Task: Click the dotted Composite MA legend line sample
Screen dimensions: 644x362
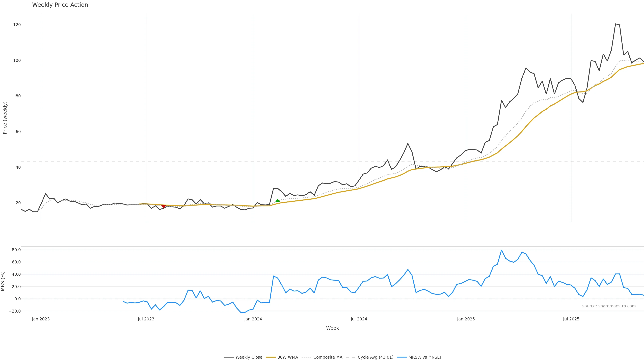Action: (306, 357)
